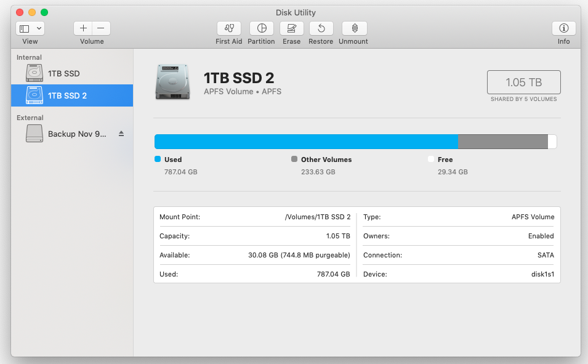Click the Erase toolbar icon

pos(291,28)
